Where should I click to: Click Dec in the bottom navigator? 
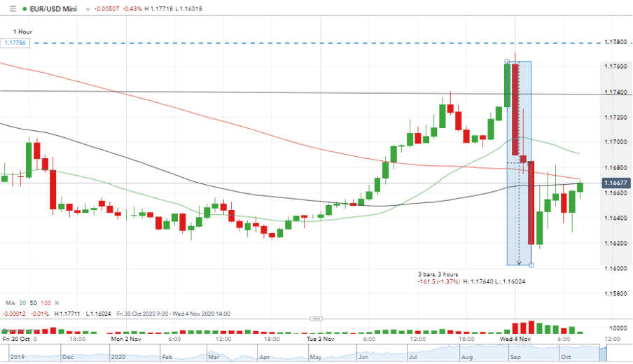(68, 357)
